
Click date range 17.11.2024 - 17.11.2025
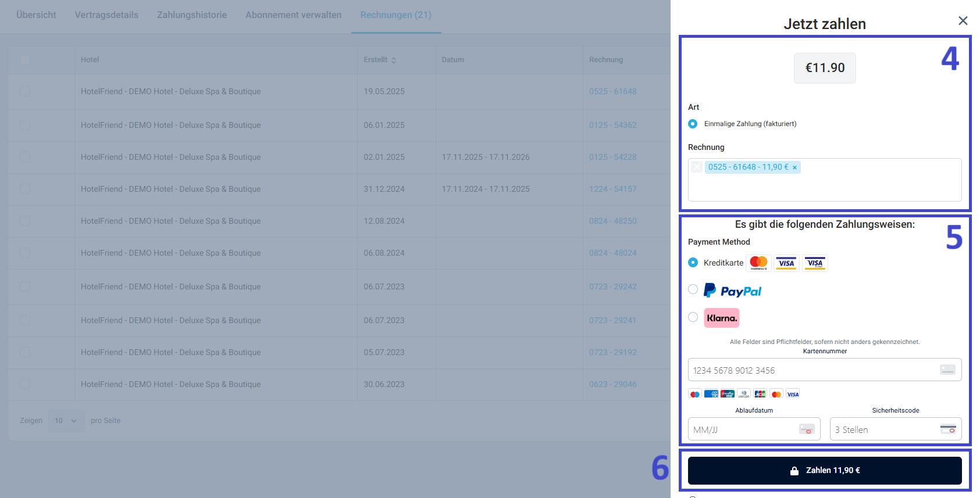486,189
